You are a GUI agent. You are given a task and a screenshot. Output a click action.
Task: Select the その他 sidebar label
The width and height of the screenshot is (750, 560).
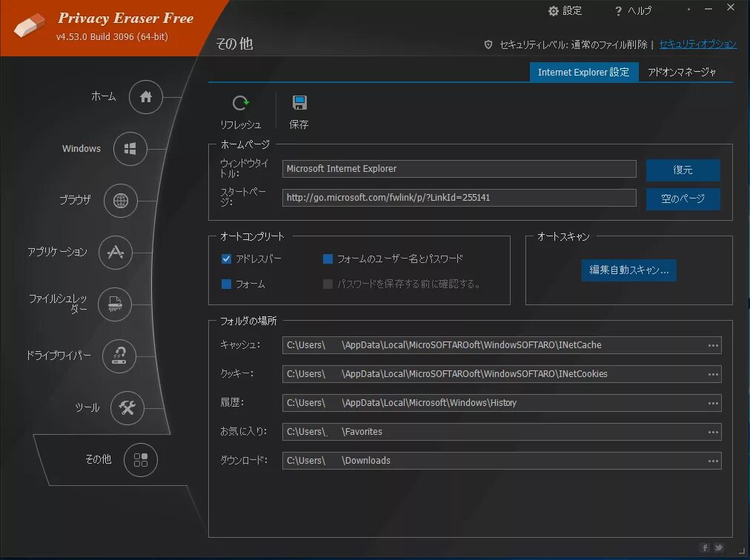[98, 459]
